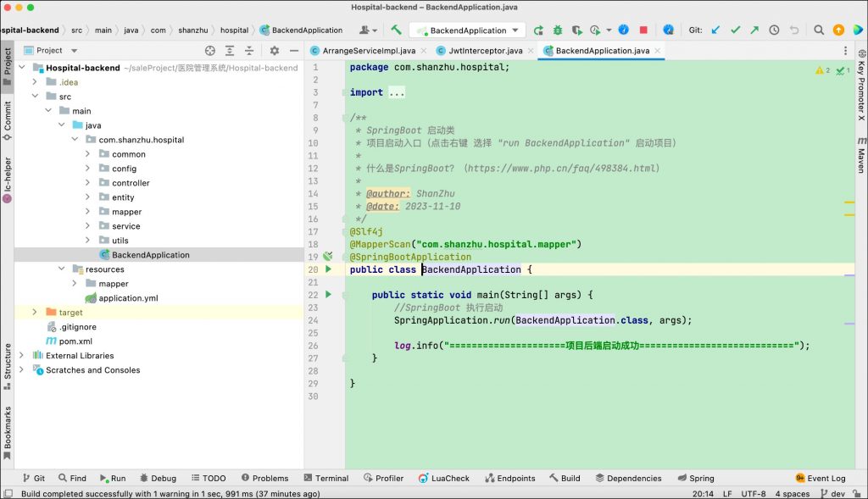Click Git update project blue arrow
The width and height of the screenshot is (868, 499).
[715, 30]
